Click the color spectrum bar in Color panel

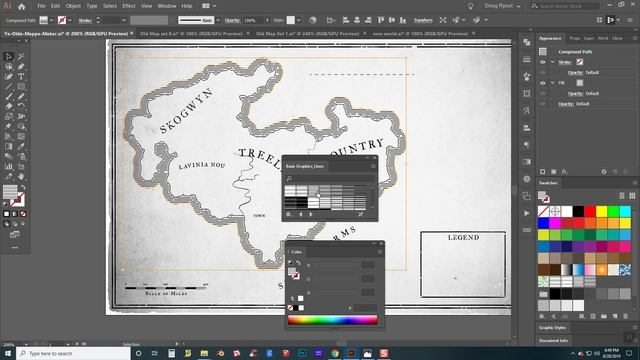point(332,320)
